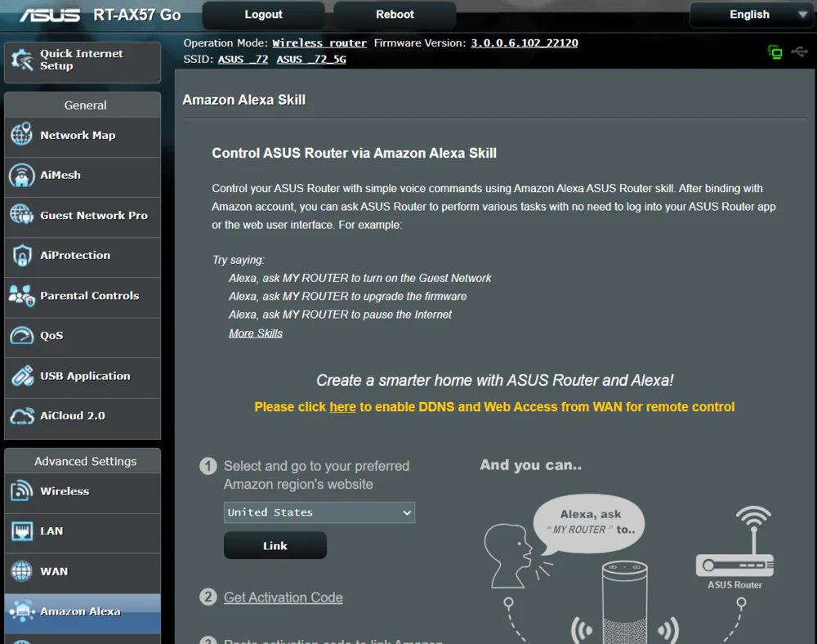The width and height of the screenshot is (817, 644).
Task: Click the ASUS _72_5G SSID link
Action: (311, 59)
